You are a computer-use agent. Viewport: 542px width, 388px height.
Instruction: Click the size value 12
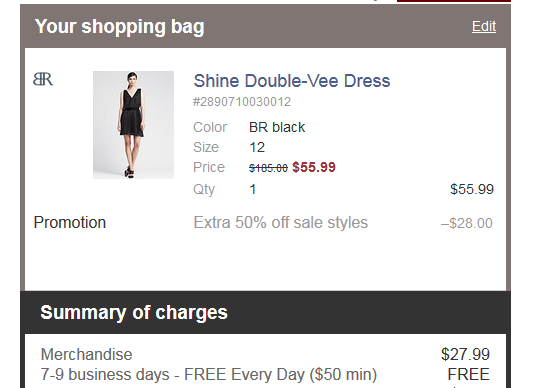(257, 147)
